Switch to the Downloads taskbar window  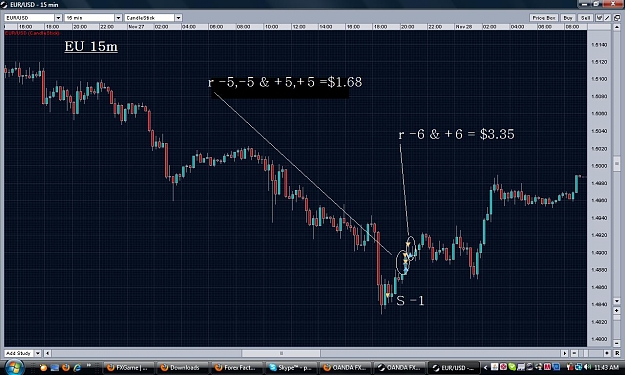tap(182, 367)
